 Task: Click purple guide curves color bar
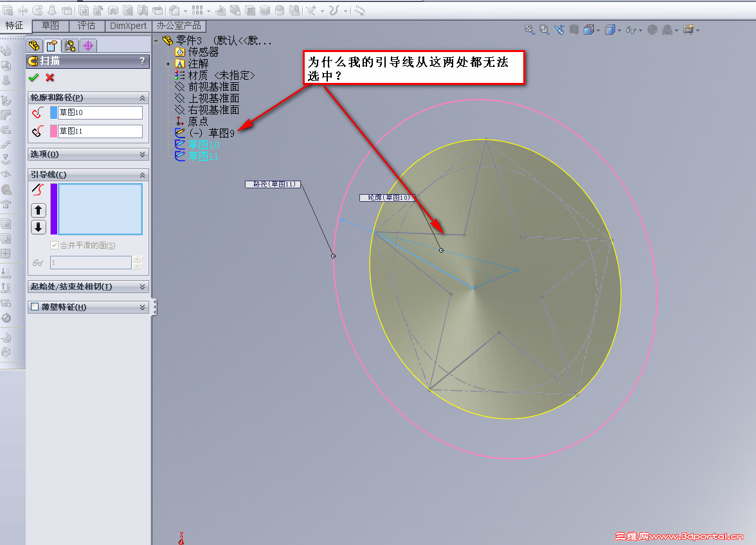(54, 209)
